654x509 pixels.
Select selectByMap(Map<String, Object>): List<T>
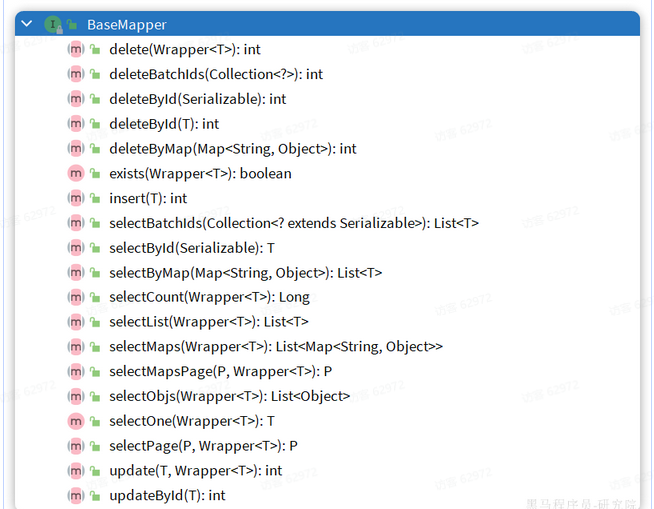(x=245, y=273)
